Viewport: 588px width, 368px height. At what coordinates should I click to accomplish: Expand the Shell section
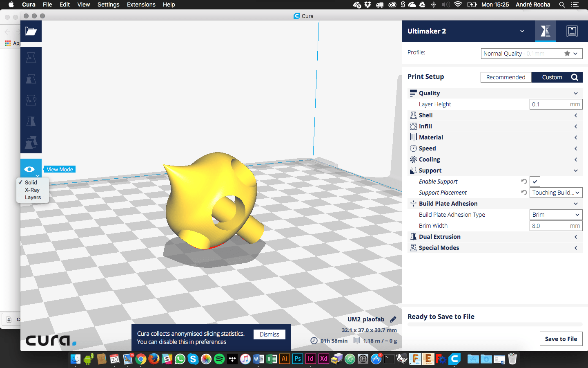click(495, 115)
